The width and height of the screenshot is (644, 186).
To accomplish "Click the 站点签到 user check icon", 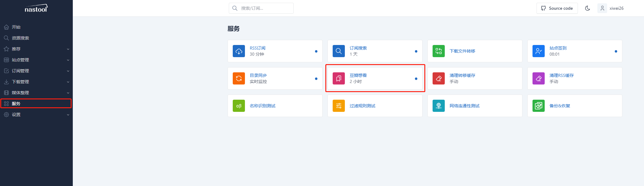I will click(x=538, y=51).
